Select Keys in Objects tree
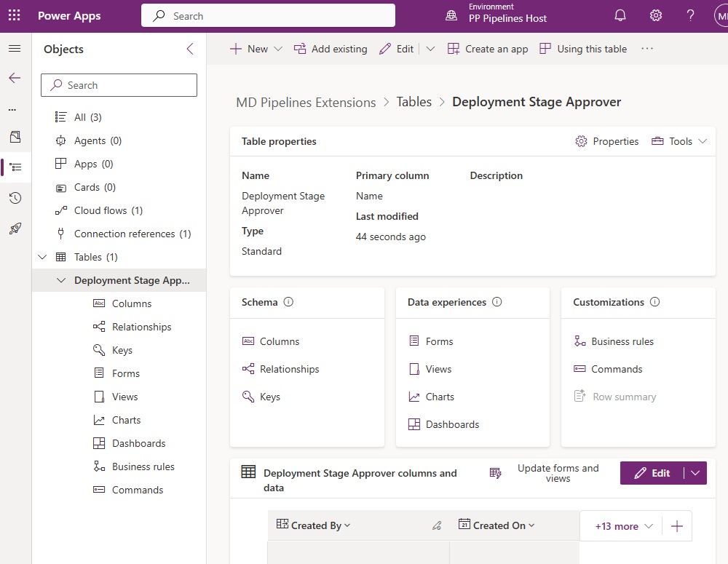728x564 pixels. pos(112,350)
